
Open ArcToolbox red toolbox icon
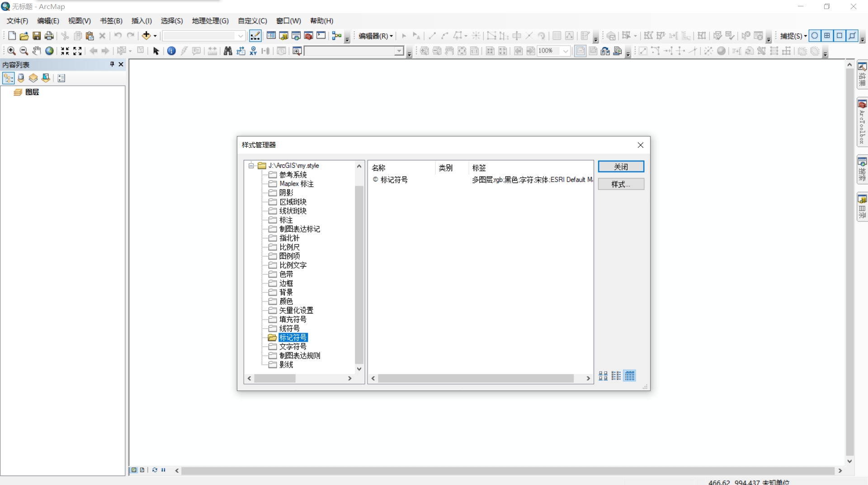click(x=309, y=36)
